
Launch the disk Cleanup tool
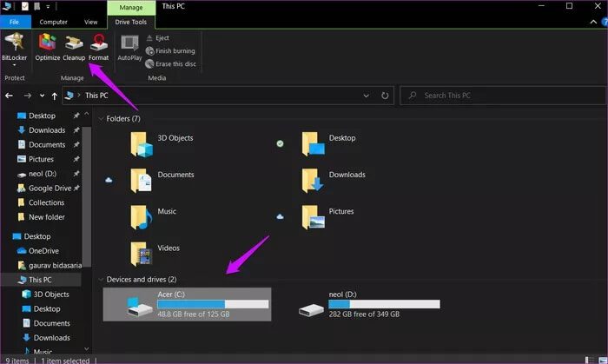pos(74,48)
